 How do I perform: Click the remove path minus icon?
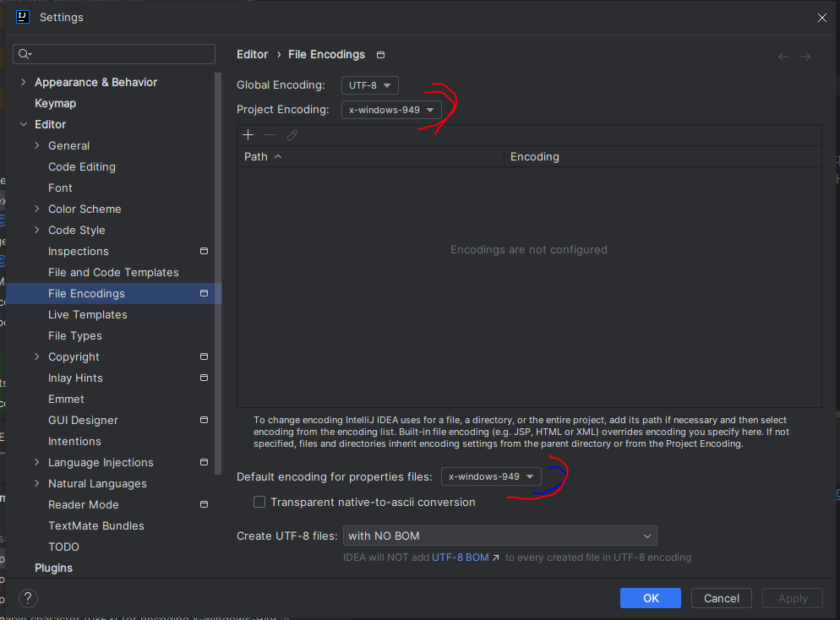pos(270,135)
